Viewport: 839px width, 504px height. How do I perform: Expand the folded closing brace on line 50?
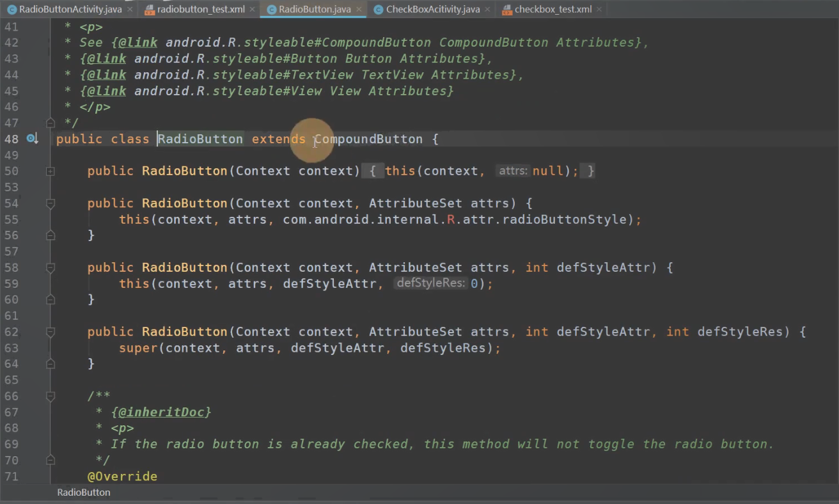click(x=588, y=171)
